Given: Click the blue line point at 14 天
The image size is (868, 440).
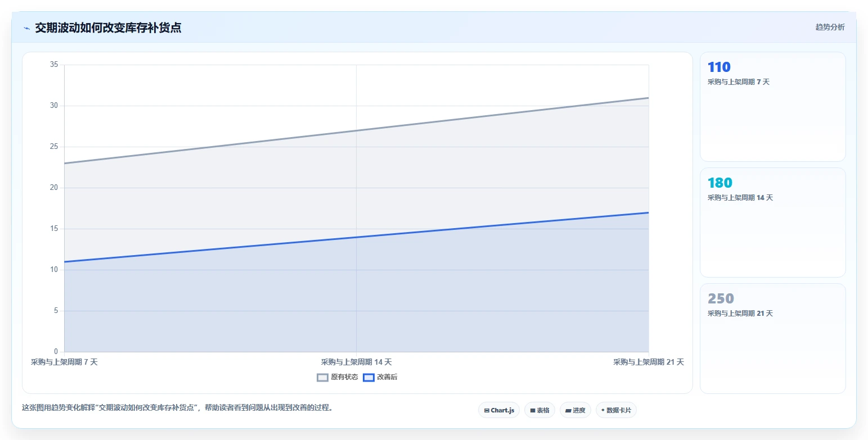Looking at the screenshot, I should [x=356, y=237].
